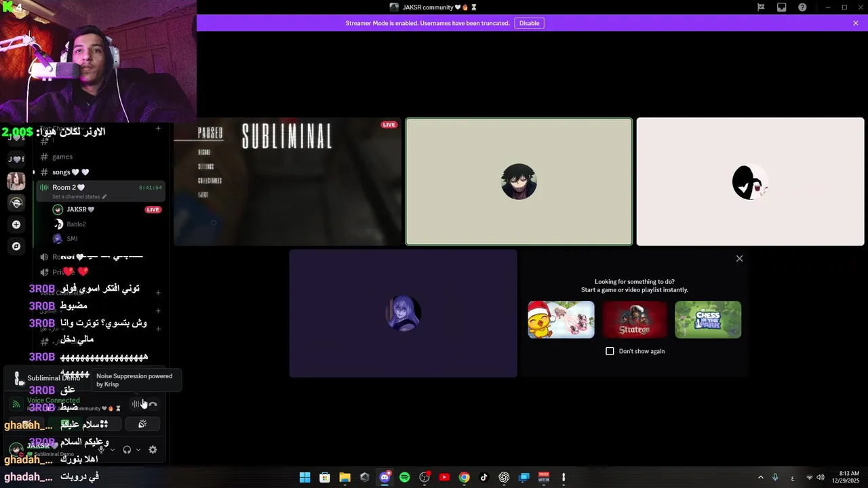Image resolution: width=868 pixels, height=488 pixels.
Task: Open OBS Studio from the taskbar
Action: pyautogui.click(x=425, y=477)
